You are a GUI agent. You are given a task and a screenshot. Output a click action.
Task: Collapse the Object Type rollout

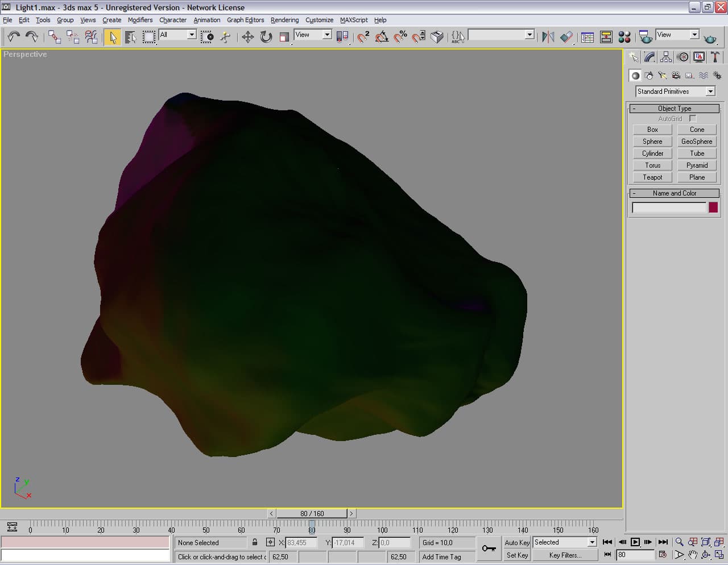tap(674, 109)
